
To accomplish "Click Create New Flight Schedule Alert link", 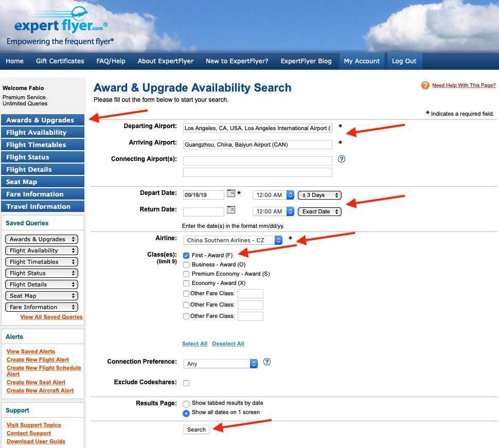I will (44, 371).
